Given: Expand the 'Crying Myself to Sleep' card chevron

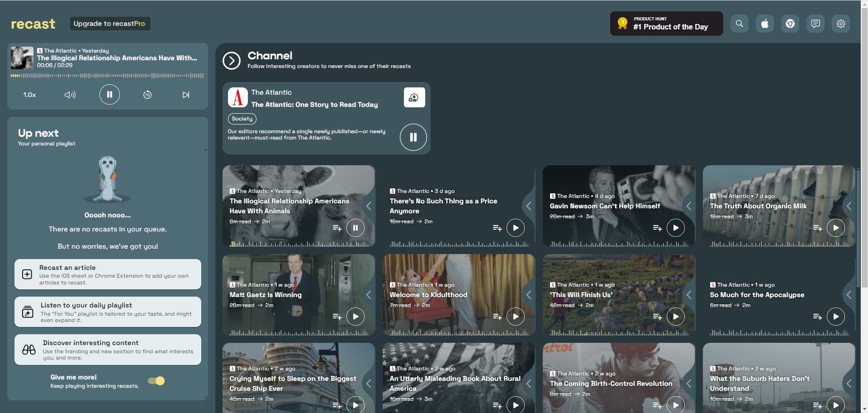Looking at the screenshot, I should point(369,384).
